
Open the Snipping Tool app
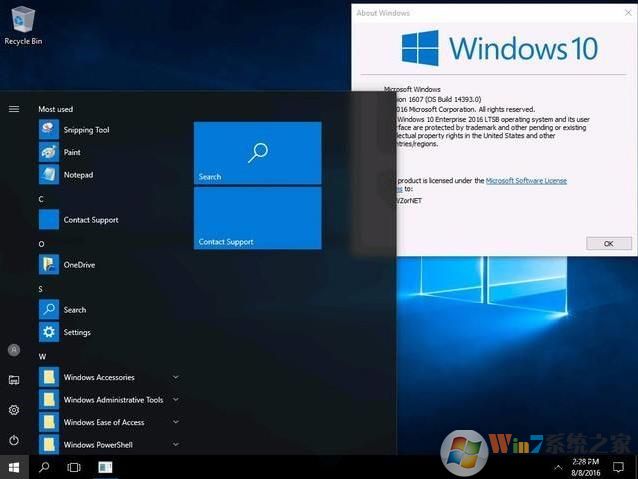pos(86,130)
